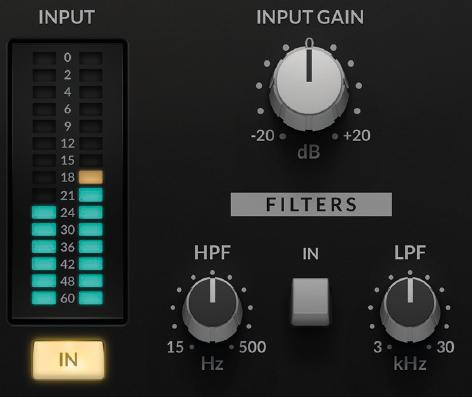
Task: Click the HPF frequency knob
Action: pyautogui.click(x=212, y=309)
